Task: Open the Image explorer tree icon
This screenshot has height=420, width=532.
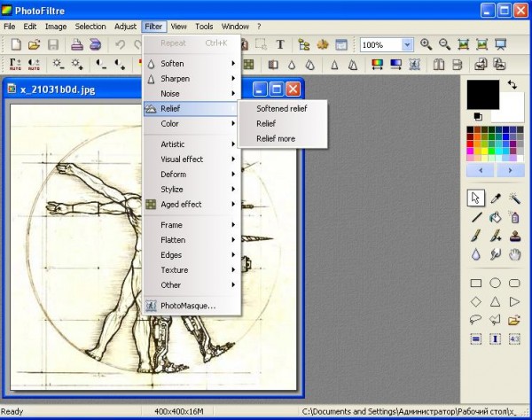Action: click(x=304, y=44)
